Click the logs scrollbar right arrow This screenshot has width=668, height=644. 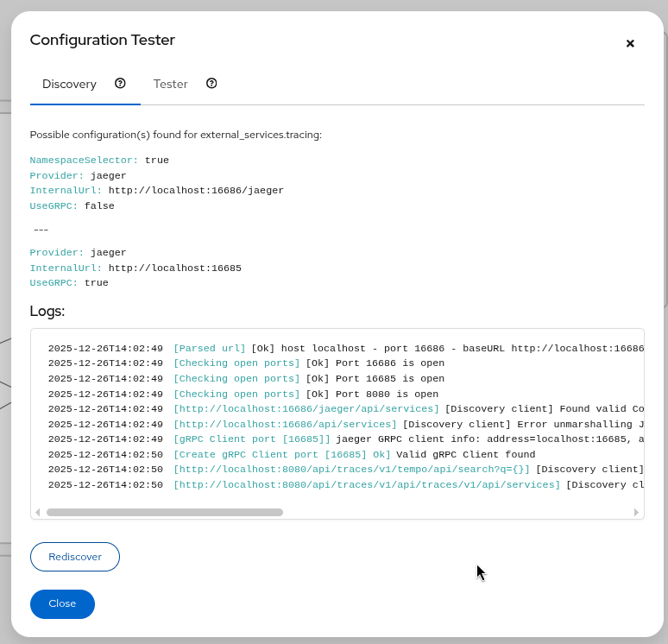click(x=636, y=512)
